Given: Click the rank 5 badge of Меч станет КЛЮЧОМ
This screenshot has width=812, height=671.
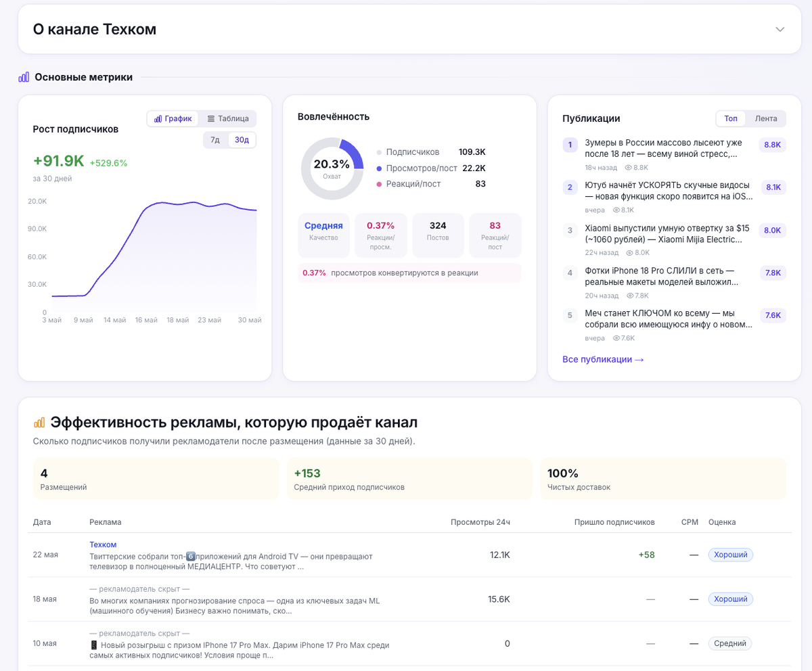Looking at the screenshot, I should click(570, 315).
